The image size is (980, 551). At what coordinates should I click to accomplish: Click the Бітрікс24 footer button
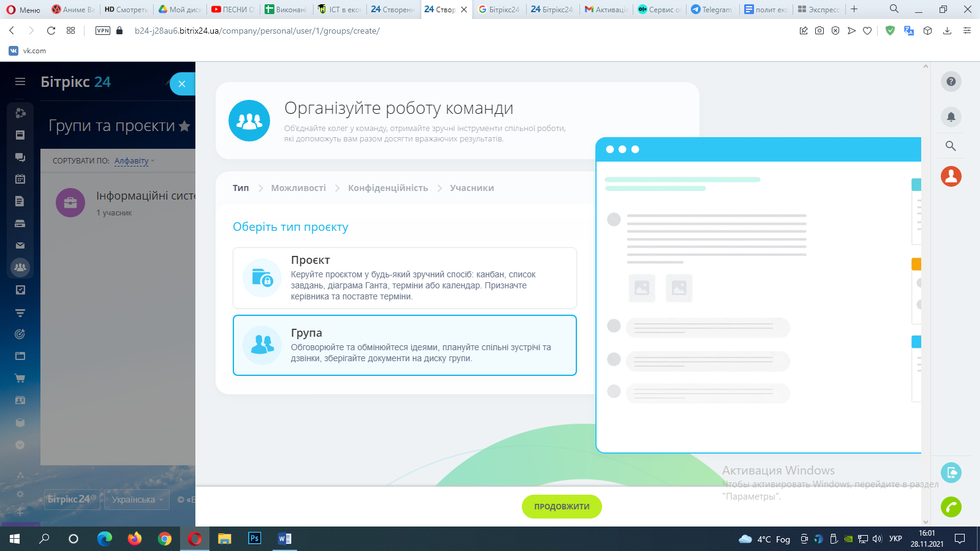(72, 500)
